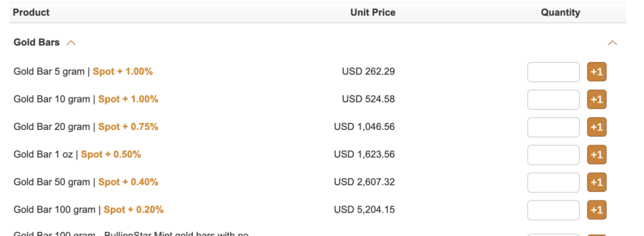Screen dimensions: 644x236
Task: Open Gold Bar 100 gram Spot + 0.20% link
Action: [x=134, y=210]
